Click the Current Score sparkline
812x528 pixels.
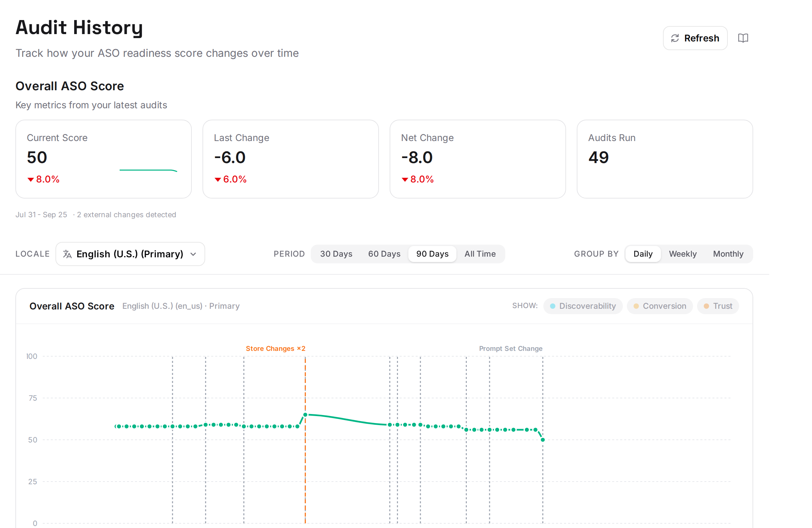148,170
